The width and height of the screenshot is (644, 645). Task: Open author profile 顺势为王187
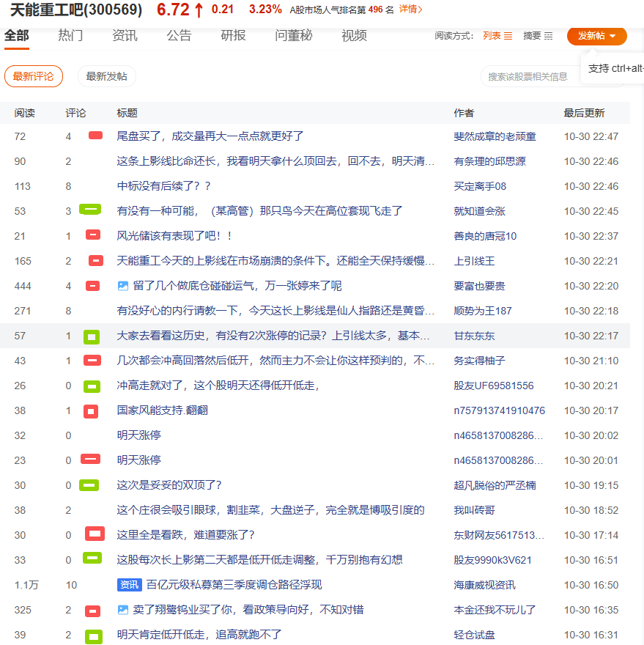(x=482, y=311)
